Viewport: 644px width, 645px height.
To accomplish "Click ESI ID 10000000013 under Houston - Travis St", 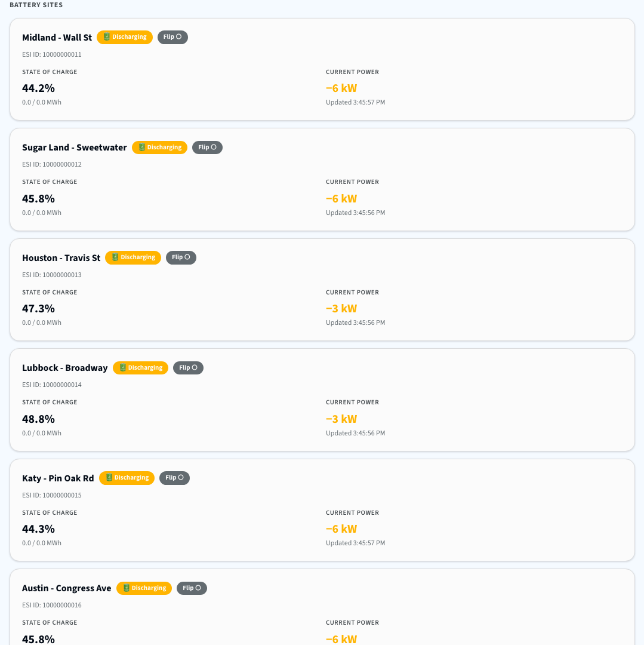I will pyautogui.click(x=52, y=275).
